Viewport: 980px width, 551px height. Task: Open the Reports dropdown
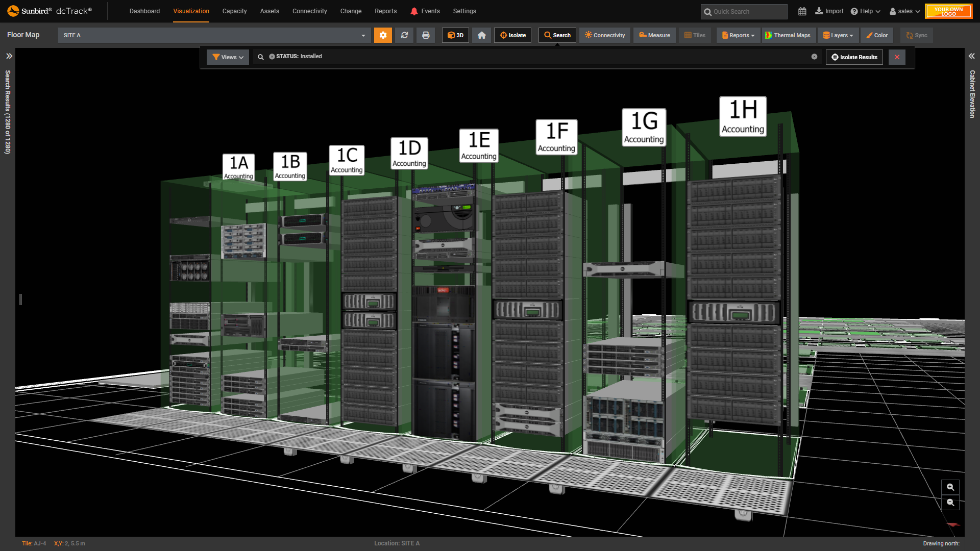click(738, 35)
